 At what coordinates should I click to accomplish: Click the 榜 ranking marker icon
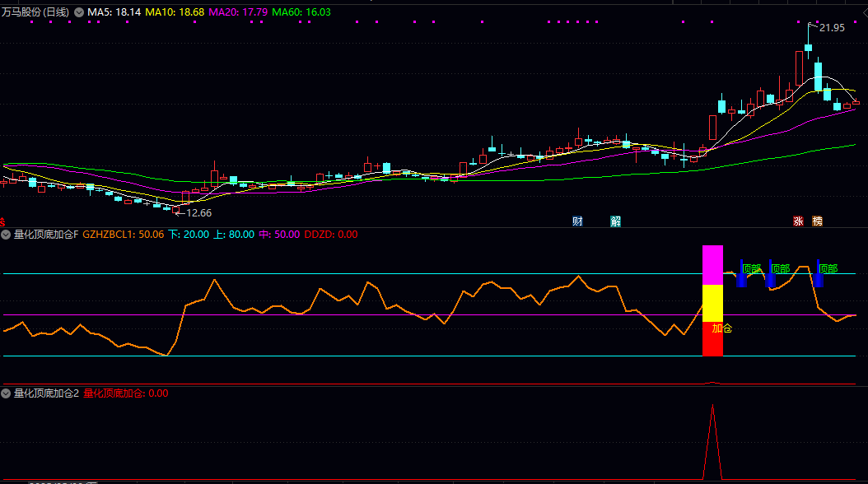pyautogui.click(x=817, y=221)
